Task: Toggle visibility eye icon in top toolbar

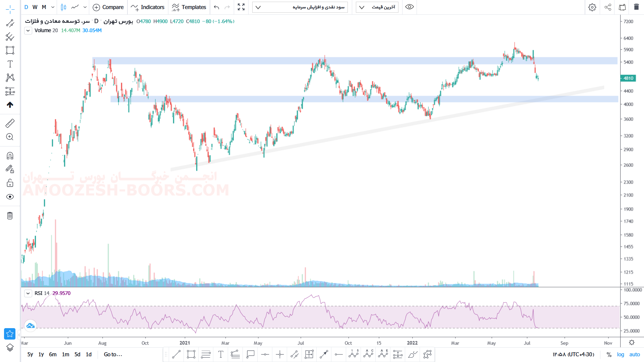Action: click(x=410, y=7)
